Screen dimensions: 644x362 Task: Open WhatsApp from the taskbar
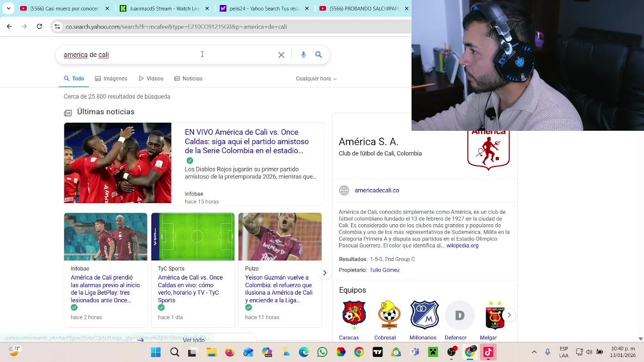(x=322, y=352)
